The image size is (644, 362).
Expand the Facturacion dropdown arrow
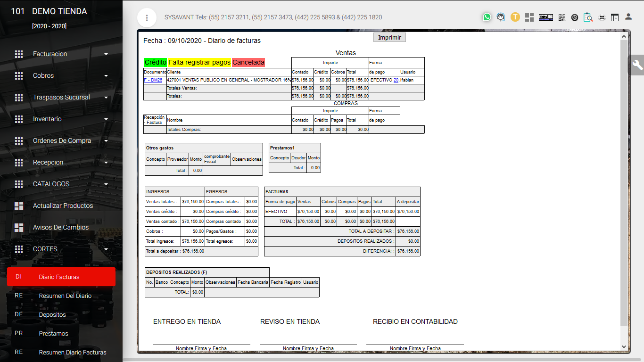point(106,54)
